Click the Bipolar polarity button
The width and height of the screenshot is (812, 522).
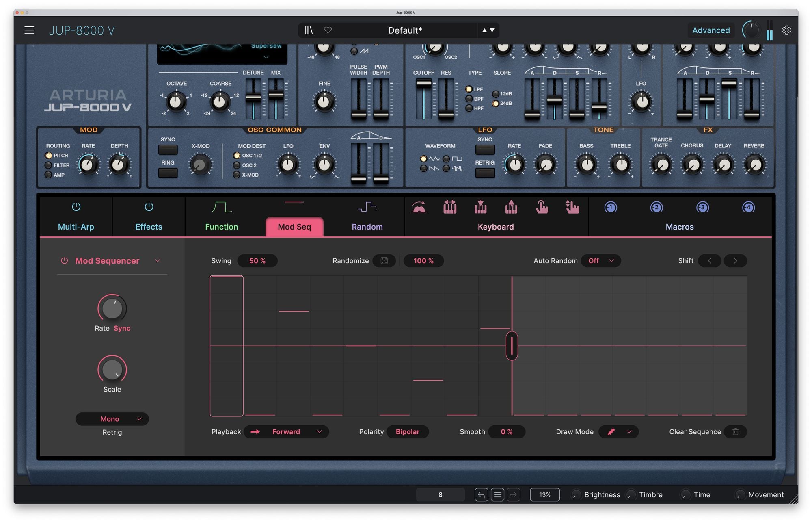pyautogui.click(x=407, y=432)
